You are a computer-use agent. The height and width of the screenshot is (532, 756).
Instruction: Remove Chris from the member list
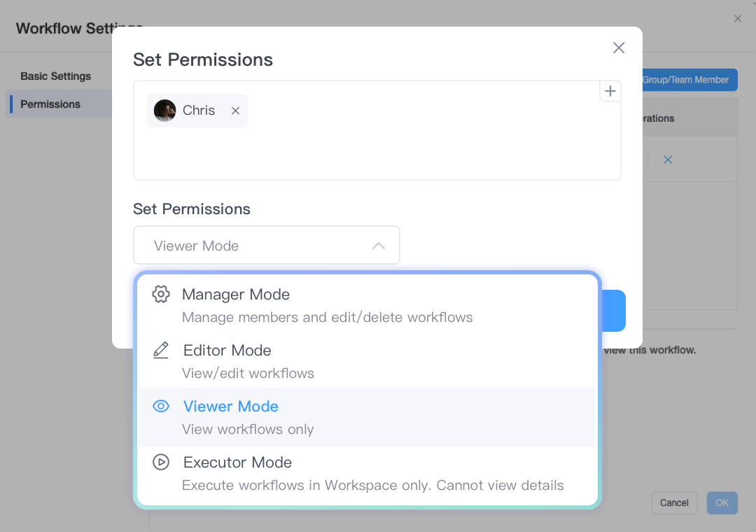[236, 111]
